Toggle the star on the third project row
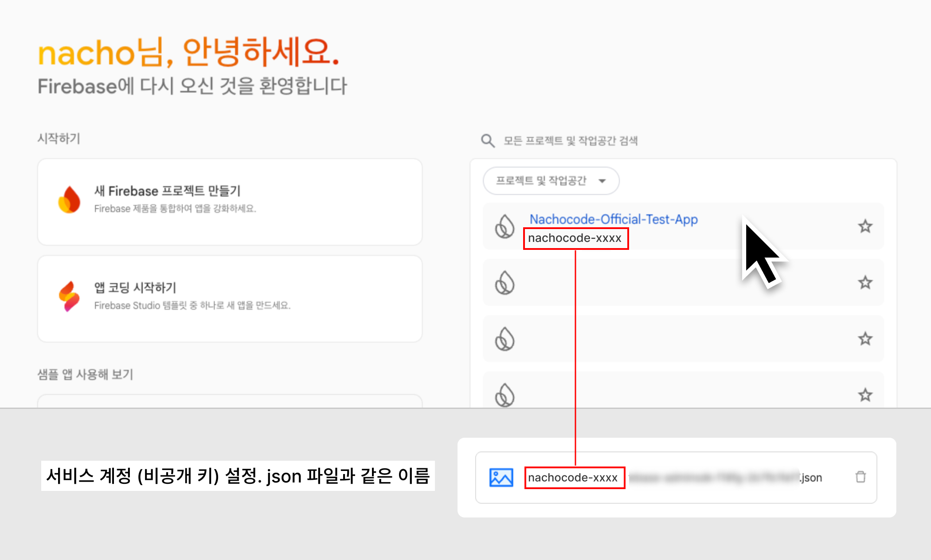931x560 pixels. (865, 339)
